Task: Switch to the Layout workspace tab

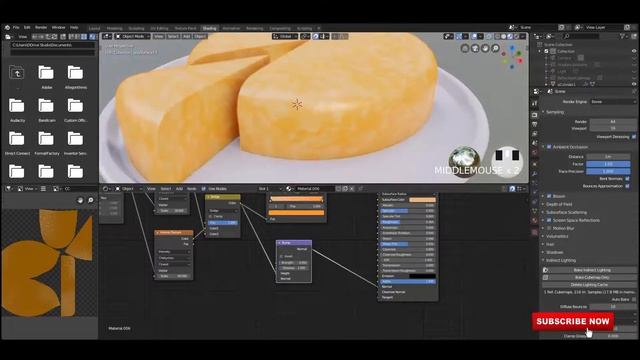Action: [94, 28]
